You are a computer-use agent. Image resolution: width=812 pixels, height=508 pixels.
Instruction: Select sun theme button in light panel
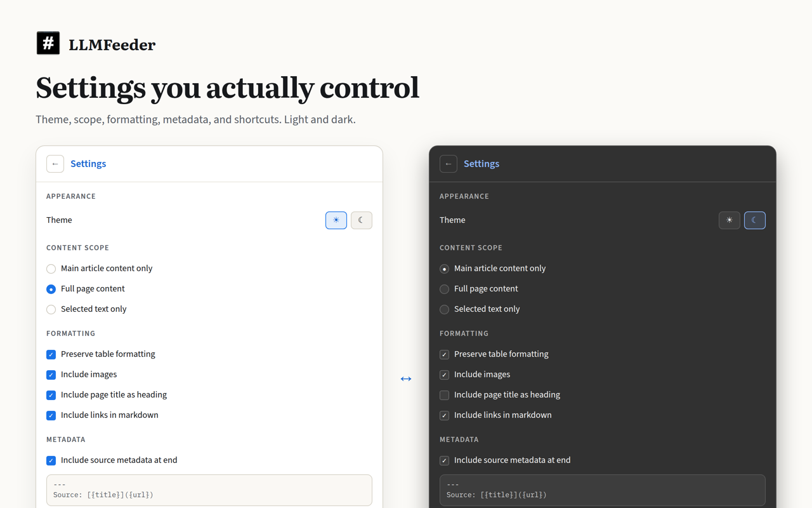336,220
